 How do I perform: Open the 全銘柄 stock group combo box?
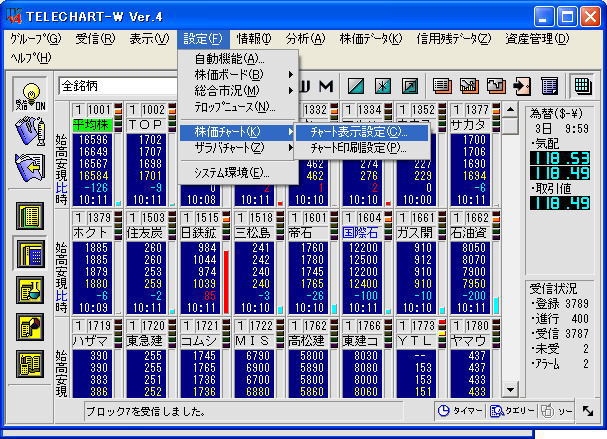[x=118, y=86]
